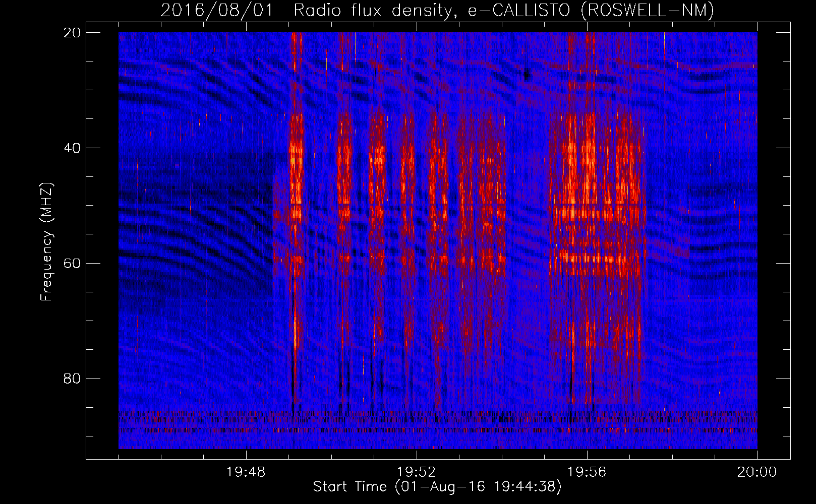
Task: Click the 20:00 time tick label
Action: (757, 472)
